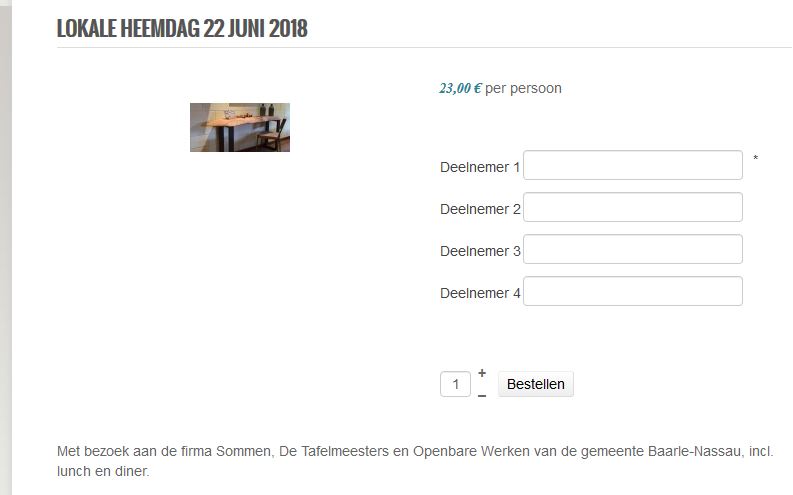Click into the Deelnemer 3 text box
793x495 pixels.
632,250
